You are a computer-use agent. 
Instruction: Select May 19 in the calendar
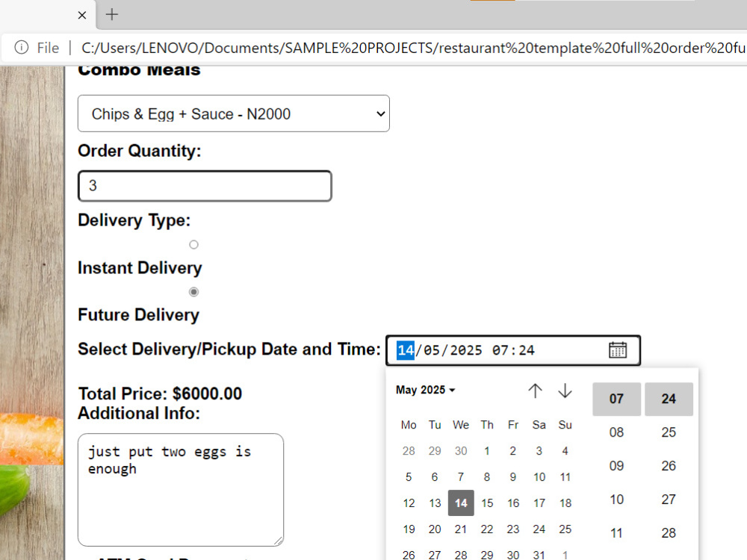[x=409, y=529]
